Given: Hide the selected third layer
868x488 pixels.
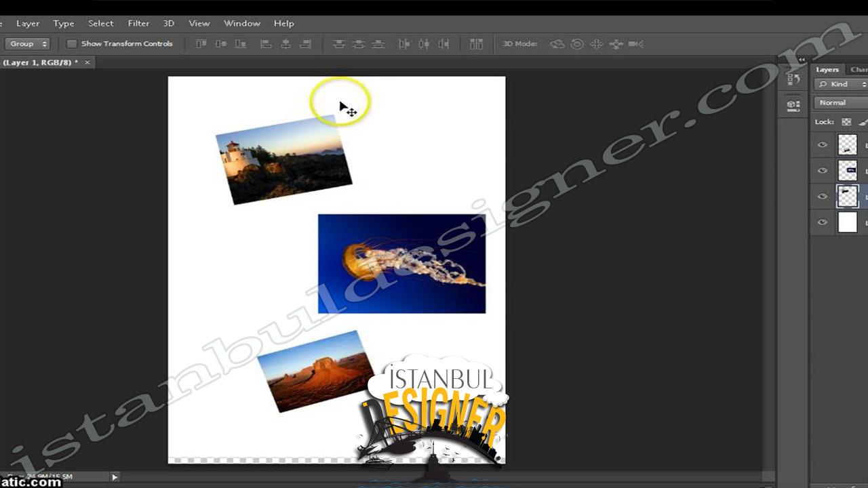Looking at the screenshot, I should tap(823, 197).
